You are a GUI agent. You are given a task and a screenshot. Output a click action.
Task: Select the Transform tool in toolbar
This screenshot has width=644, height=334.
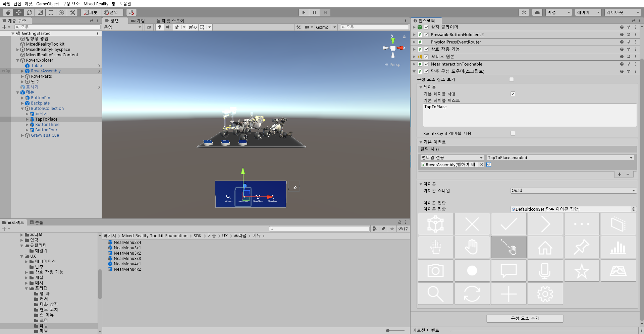pyautogui.click(x=62, y=12)
